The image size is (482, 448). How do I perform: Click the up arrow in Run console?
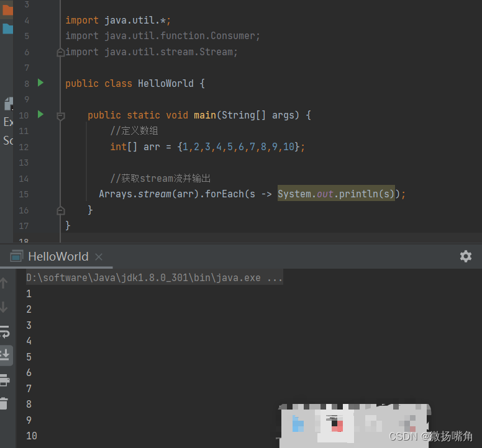(x=4, y=284)
